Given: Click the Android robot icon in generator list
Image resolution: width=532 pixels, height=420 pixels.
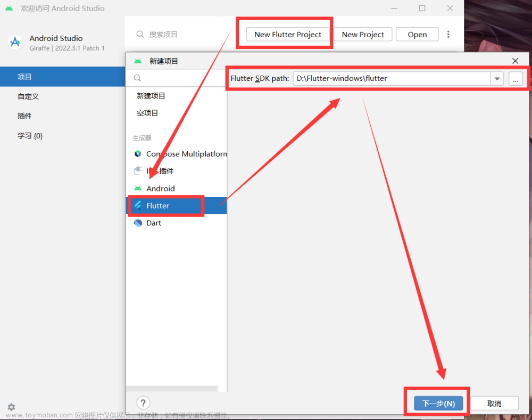Looking at the screenshot, I should click(138, 188).
